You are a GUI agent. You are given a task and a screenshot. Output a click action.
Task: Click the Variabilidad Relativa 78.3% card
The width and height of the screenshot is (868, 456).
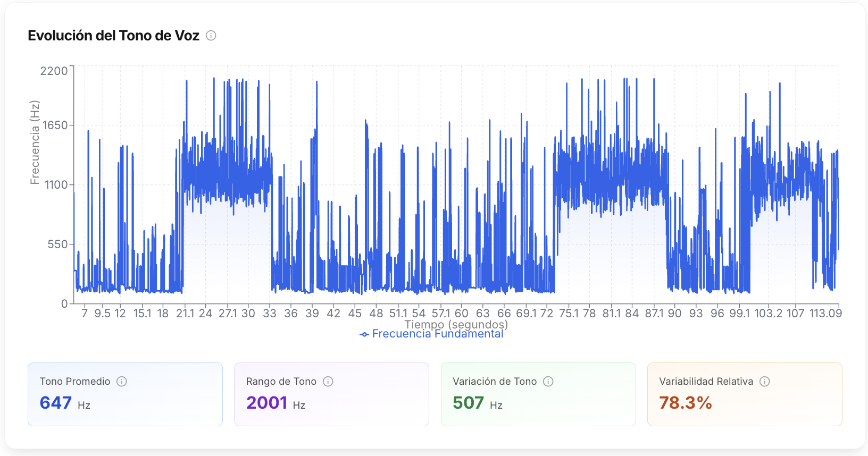pyautogui.click(x=745, y=394)
